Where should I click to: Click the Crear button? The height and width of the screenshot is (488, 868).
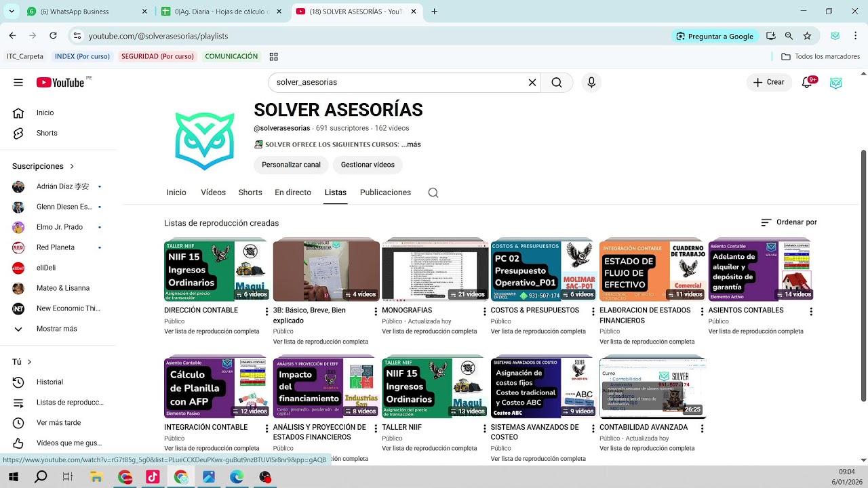click(x=769, y=83)
